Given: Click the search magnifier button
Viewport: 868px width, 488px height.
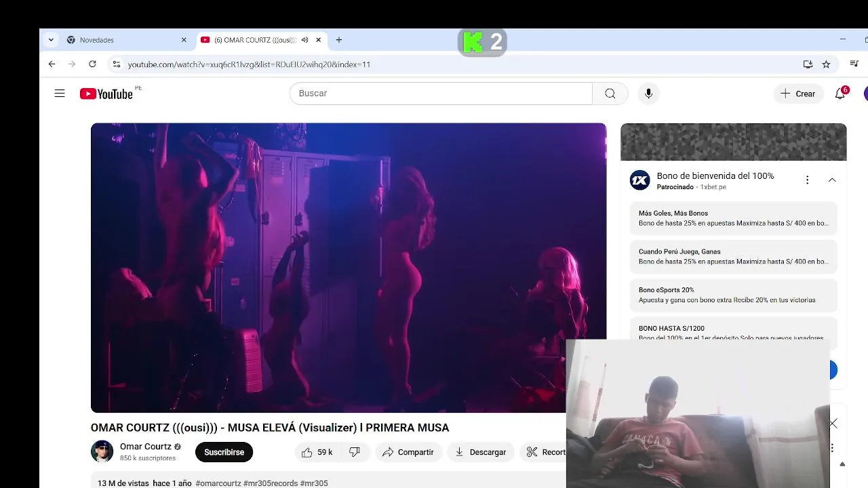Looking at the screenshot, I should tap(610, 94).
